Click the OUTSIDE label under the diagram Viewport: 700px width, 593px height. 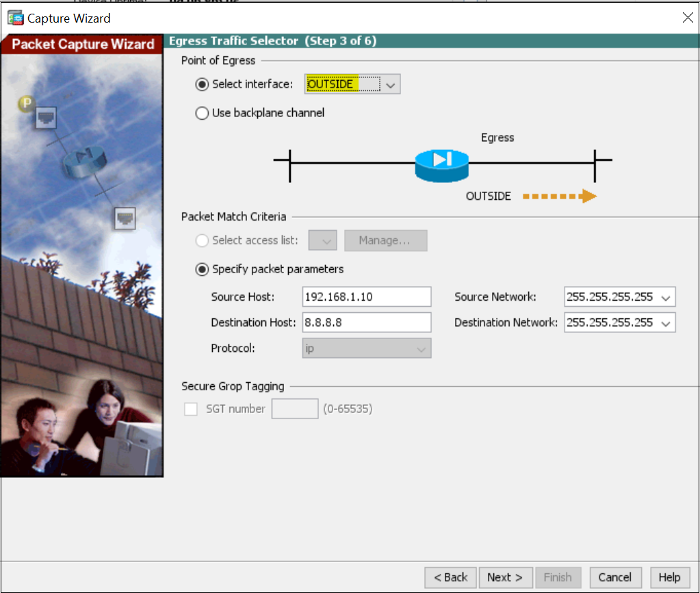(x=489, y=196)
